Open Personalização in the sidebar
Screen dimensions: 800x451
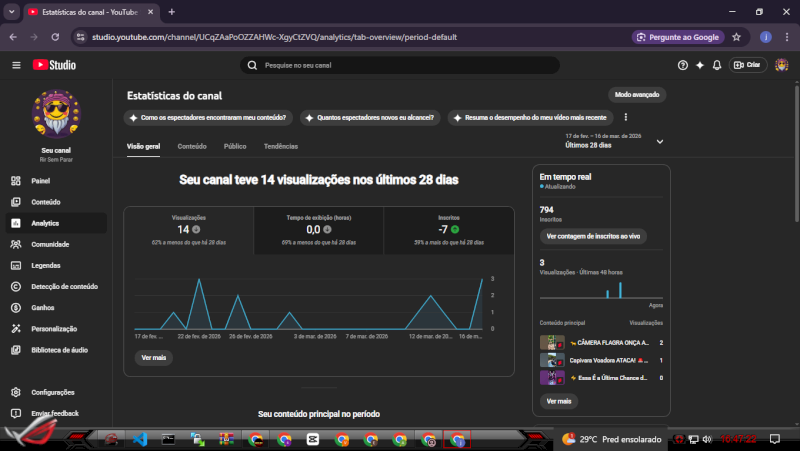pyautogui.click(x=54, y=328)
